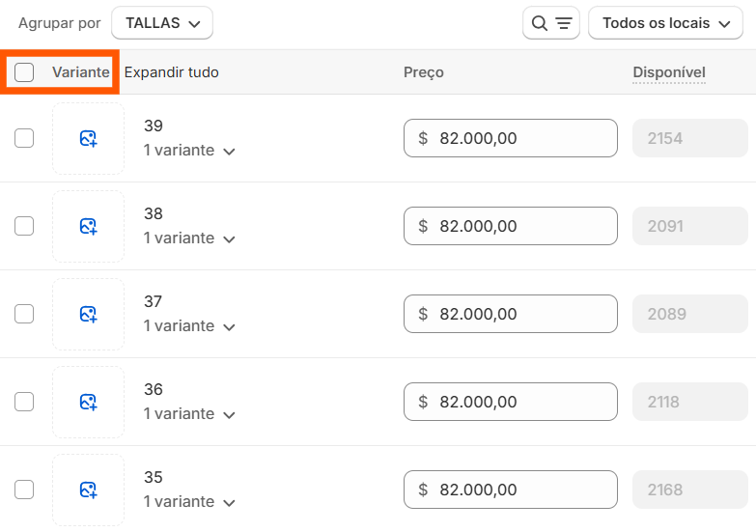Image resolution: width=756 pixels, height=532 pixels.
Task: Click the Disponível column header
Action: coord(669,72)
